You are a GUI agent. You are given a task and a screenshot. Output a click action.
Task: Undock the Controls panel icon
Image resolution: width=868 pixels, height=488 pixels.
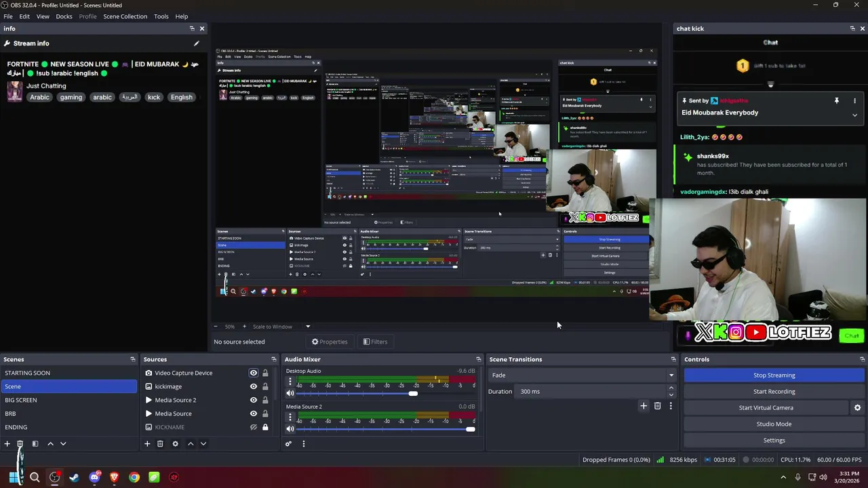coord(863,359)
